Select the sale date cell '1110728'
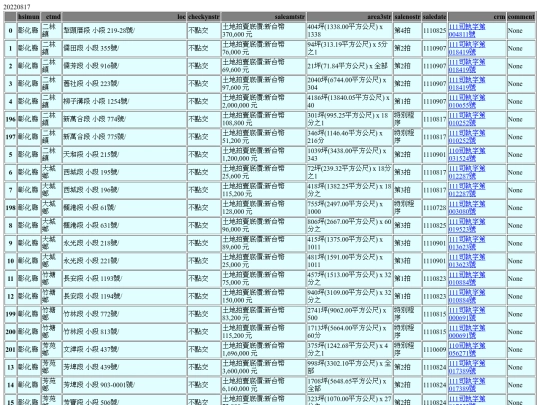The height and width of the screenshot is (405, 540). pos(435,208)
